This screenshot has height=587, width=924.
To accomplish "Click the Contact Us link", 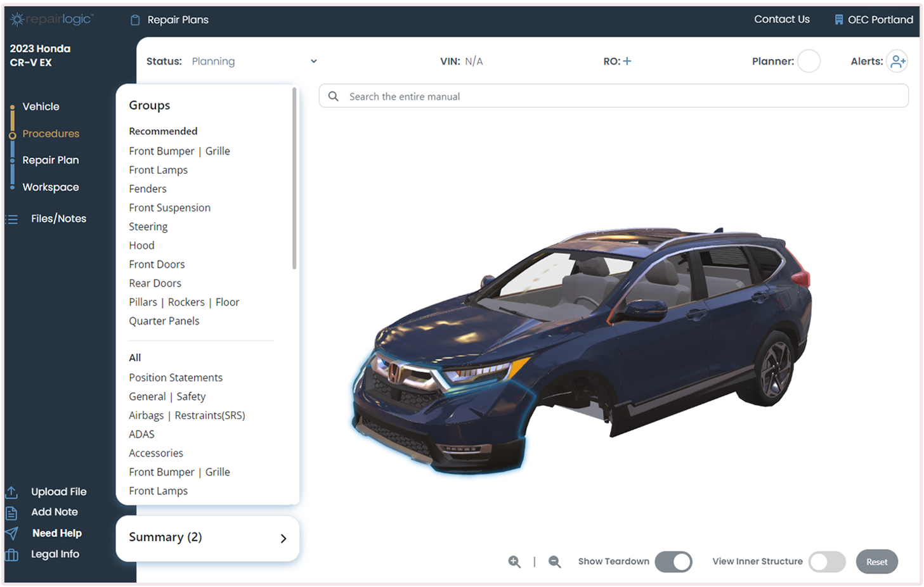I will (x=781, y=20).
